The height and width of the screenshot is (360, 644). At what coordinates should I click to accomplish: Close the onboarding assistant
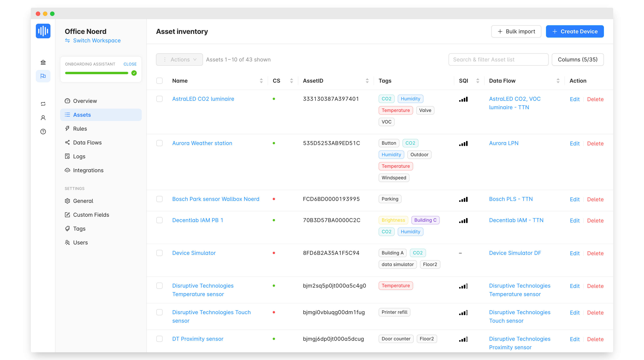point(130,64)
